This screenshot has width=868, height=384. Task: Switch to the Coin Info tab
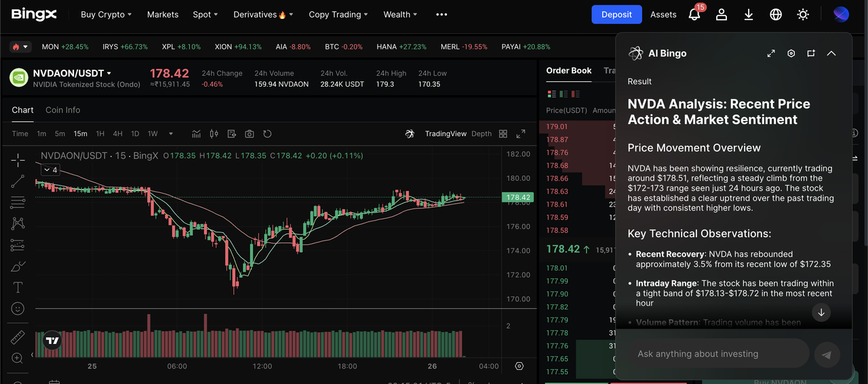62,110
